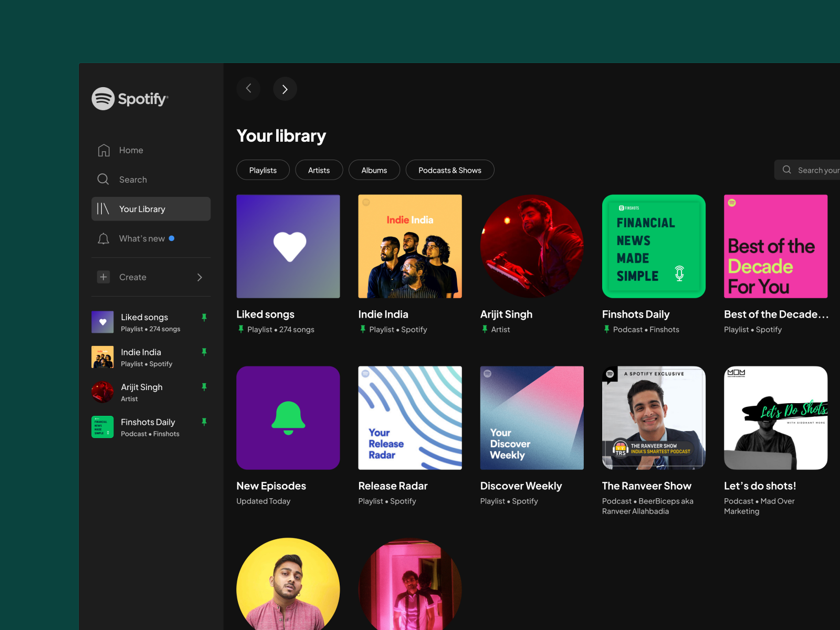The height and width of the screenshot is (630, 840).
Task: Click the search icon in the library search bar
Action: tap(787, 170)
